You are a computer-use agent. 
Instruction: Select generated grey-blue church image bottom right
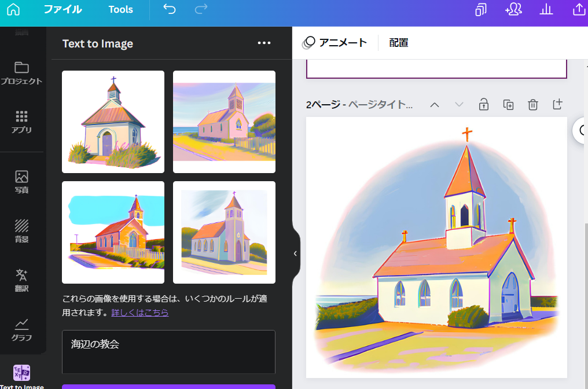224,232
